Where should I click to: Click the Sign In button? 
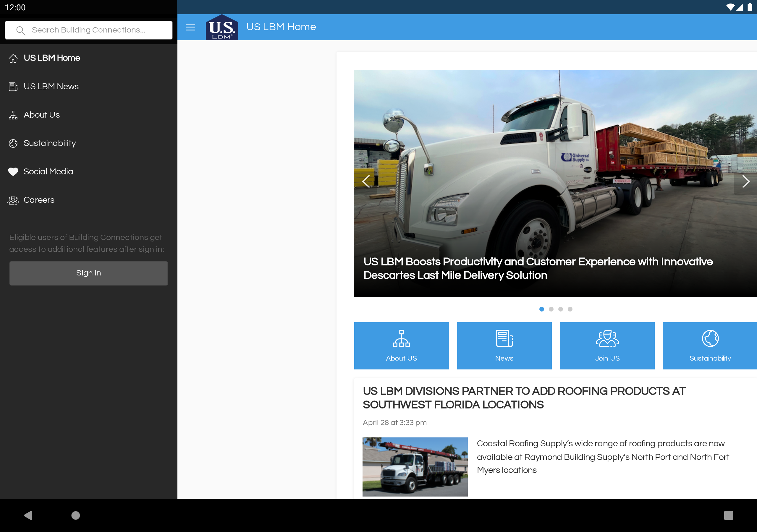88,273
